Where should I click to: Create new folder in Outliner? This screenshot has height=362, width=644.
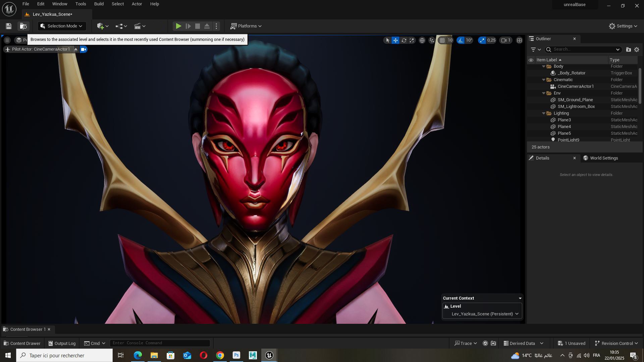(628, 50)
